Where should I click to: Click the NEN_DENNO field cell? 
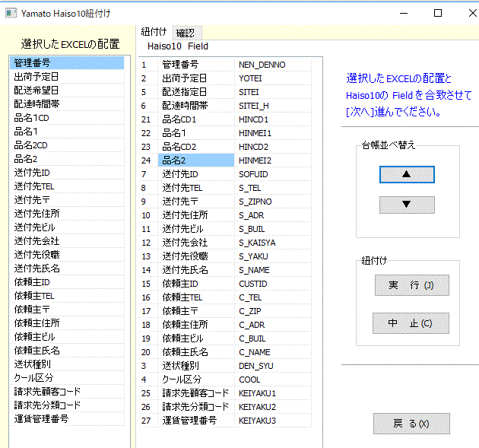pyautogui.click(x=273, y=65)
